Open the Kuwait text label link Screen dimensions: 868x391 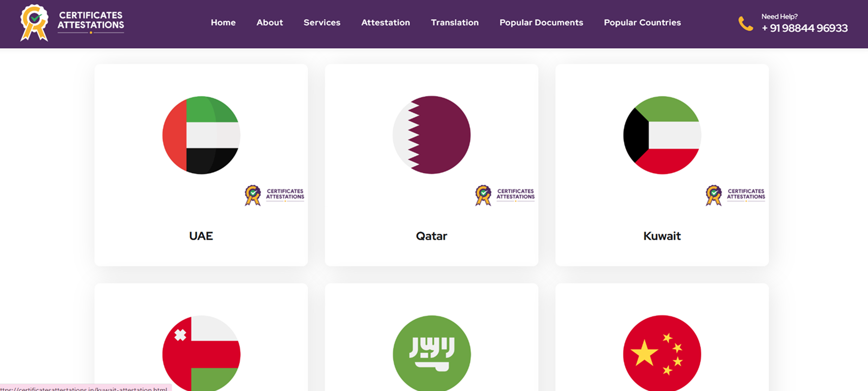coord(662,236)
